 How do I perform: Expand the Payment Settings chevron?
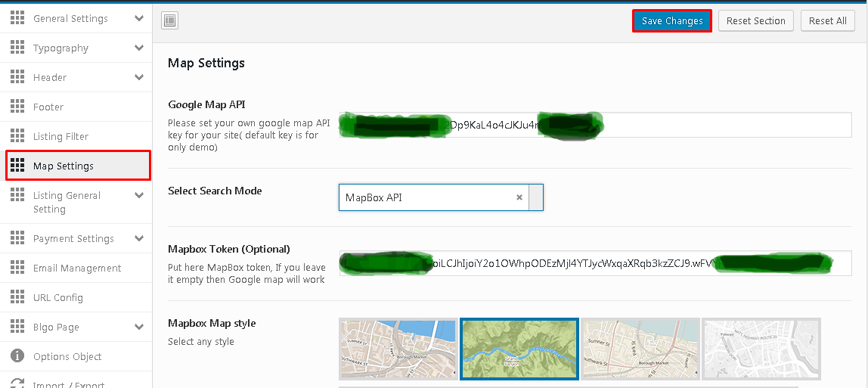[x=139, y=238]
